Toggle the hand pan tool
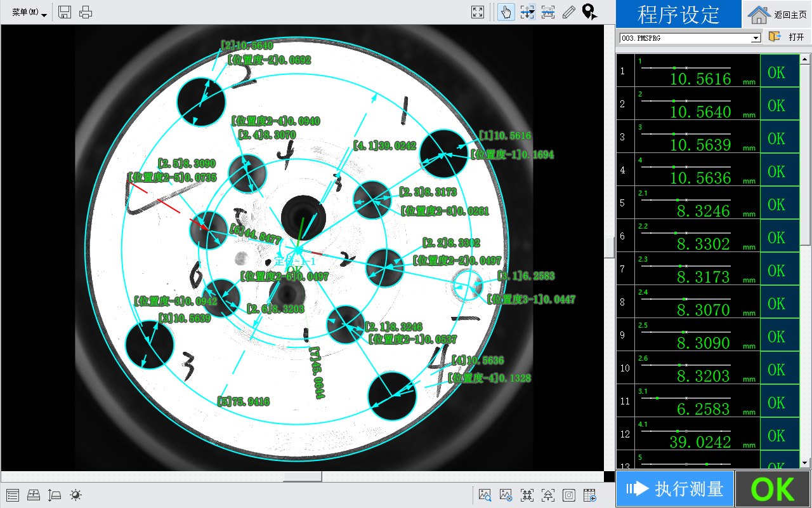Screen dimensions: 812x508 pos(506,11)
